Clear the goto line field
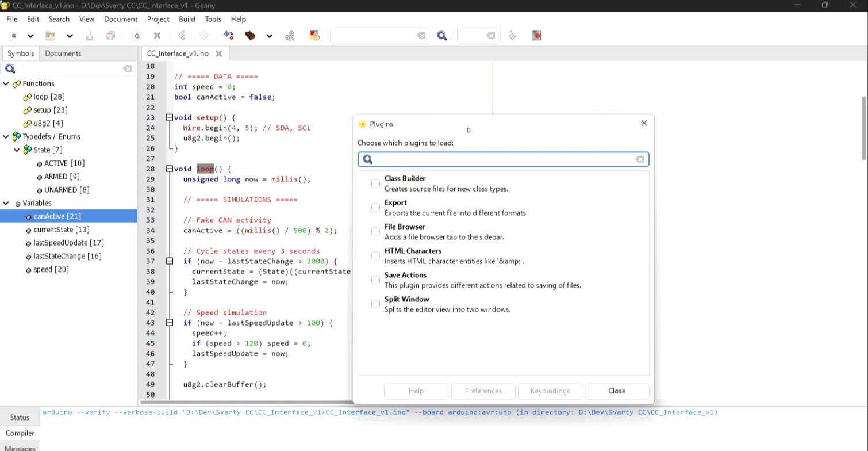The height and width of the screenshot is (451, 868). point(490,36)
